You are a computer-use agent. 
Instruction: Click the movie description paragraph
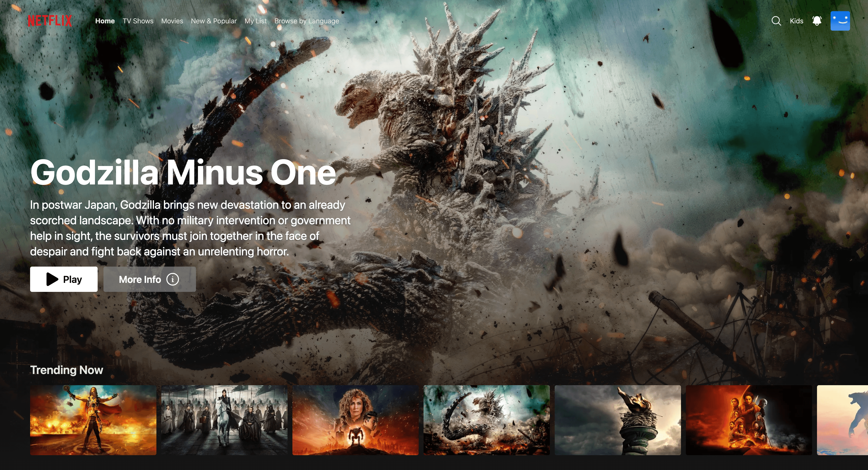[190, 228]
